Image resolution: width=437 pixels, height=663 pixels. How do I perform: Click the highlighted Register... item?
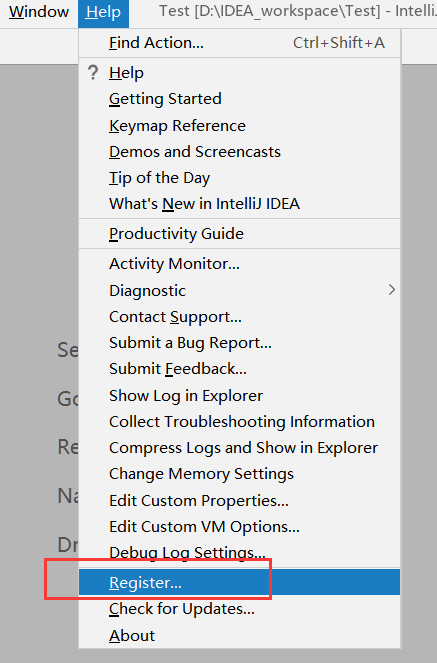(x=239, y=582)
